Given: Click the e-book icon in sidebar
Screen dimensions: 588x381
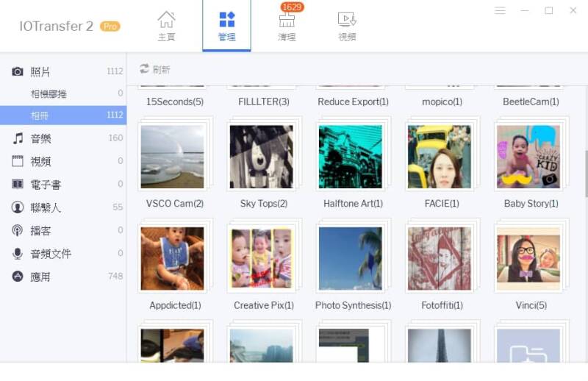Looking at the screenshot, I should point(17,184).
